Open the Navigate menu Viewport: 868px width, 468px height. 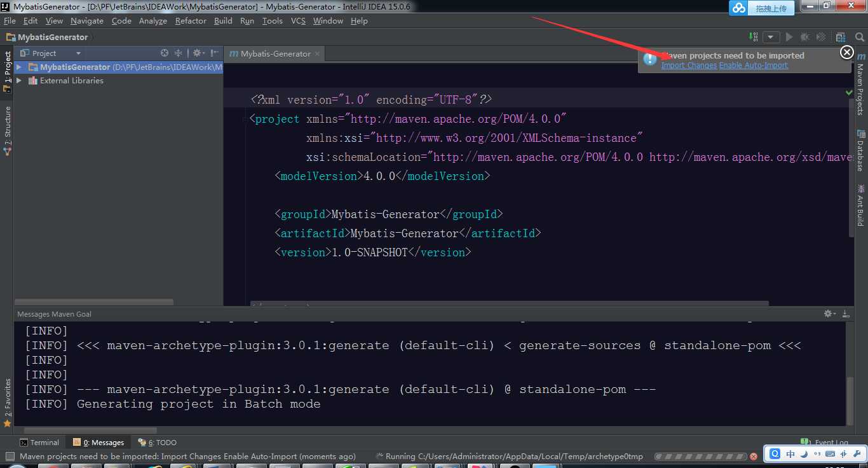coord(87,21)
